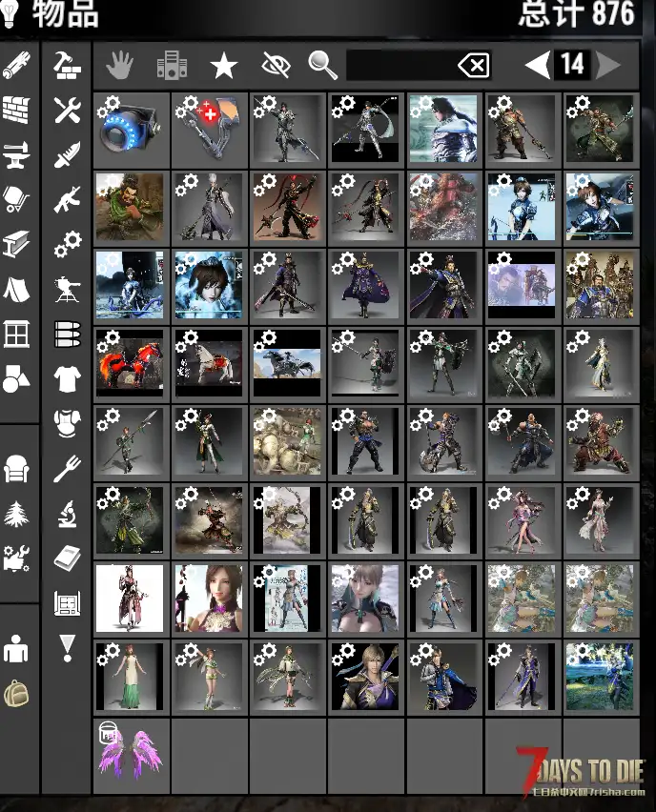
Task: Toggle the speaker tower filter
Action: tap(172, 65)
